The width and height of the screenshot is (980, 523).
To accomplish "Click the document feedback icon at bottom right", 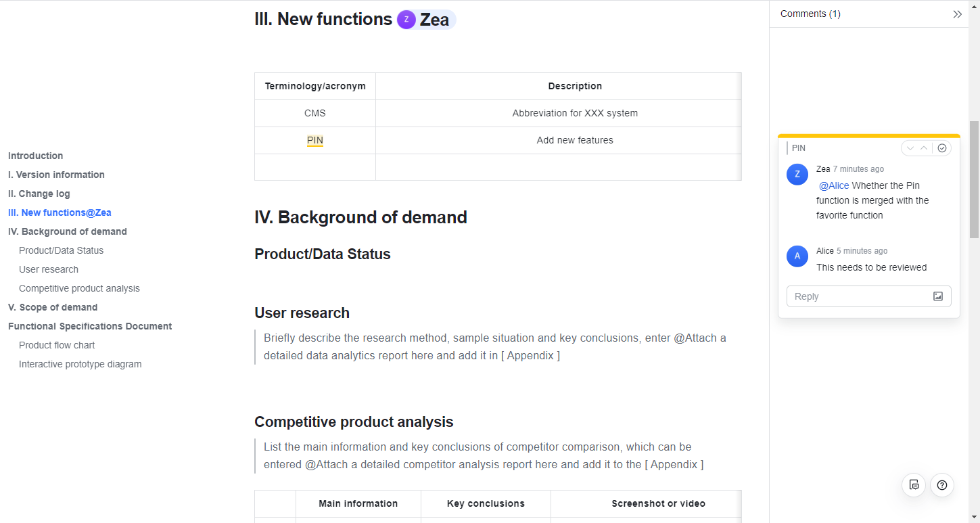I will click(x=914, y=485).
